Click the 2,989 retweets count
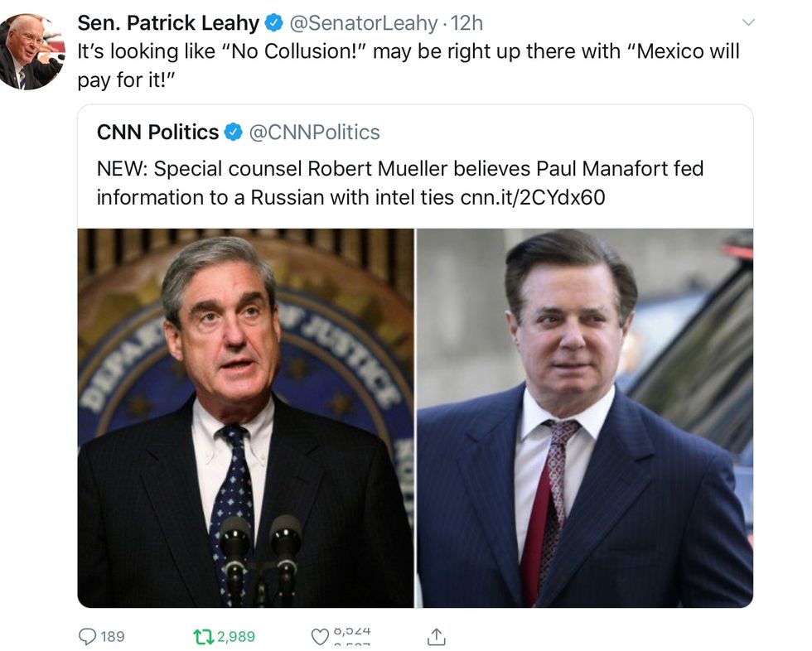The height and width of the screenshot is (651, 812). [236, 636]
